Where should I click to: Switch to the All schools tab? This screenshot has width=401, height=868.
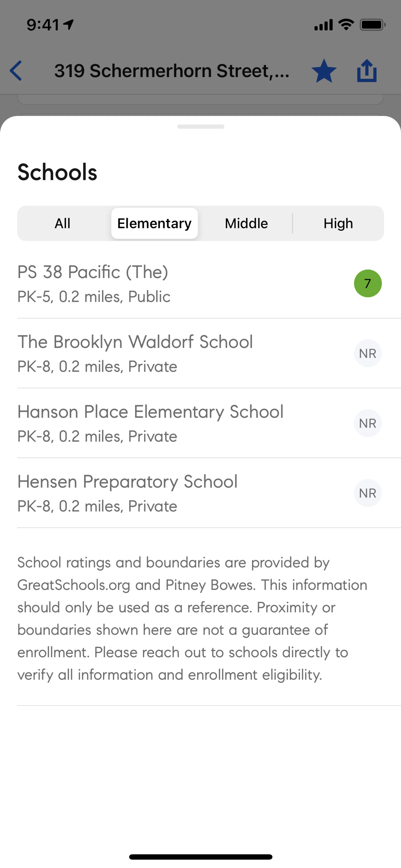point(63,223)
